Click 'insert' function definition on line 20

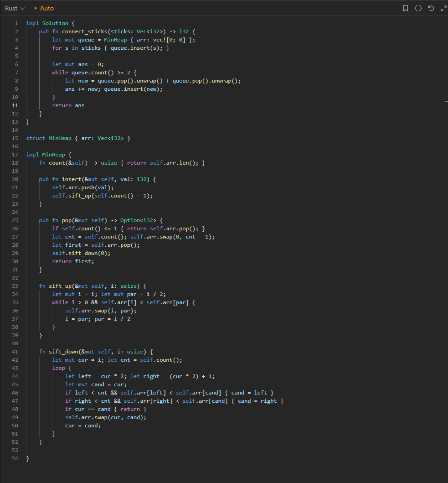[x=72, y=179]
